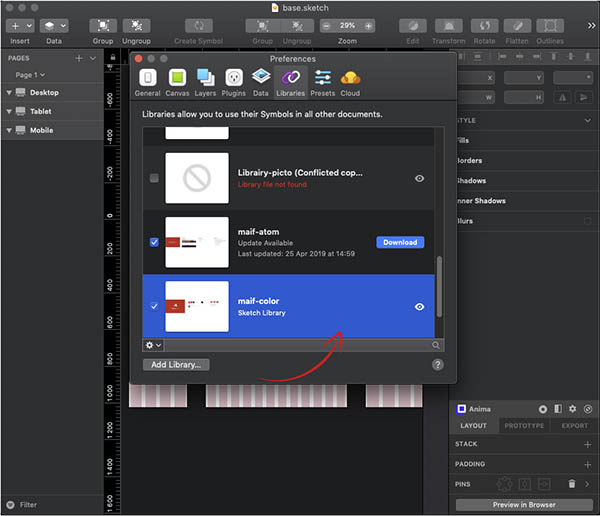Open the Insert dropdown in toolbar
Image resolution: width=600 pixels, height=516 pixels.
[x=19, y=25]
